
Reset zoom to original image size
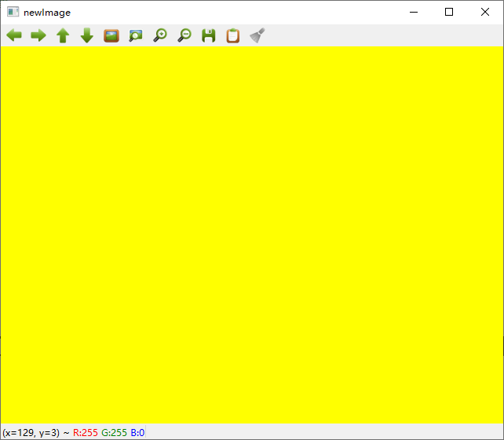111,35
